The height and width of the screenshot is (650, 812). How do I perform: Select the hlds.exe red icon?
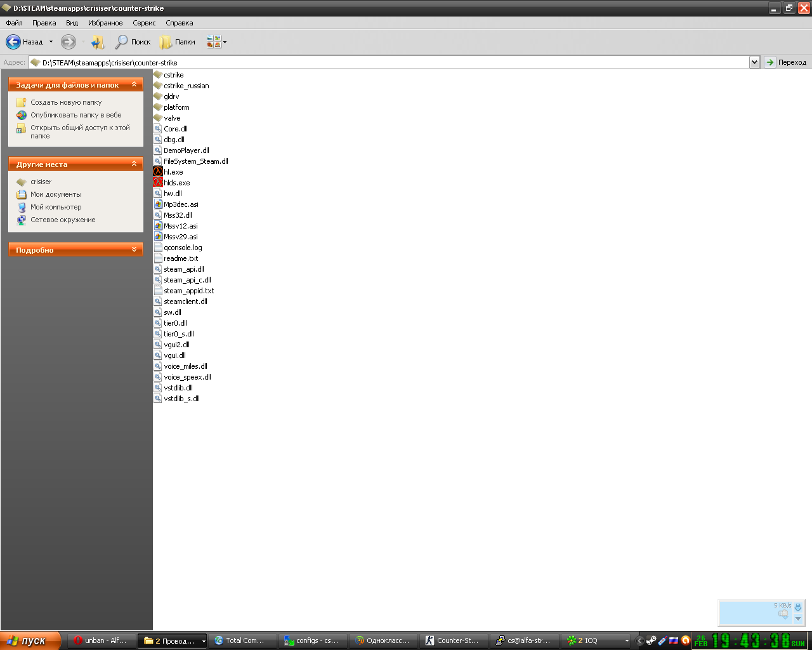[x=158, y=182]
